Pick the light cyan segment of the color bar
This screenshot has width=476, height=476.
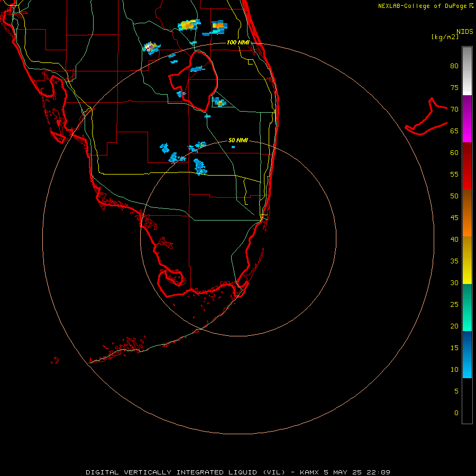click(467, 354)
